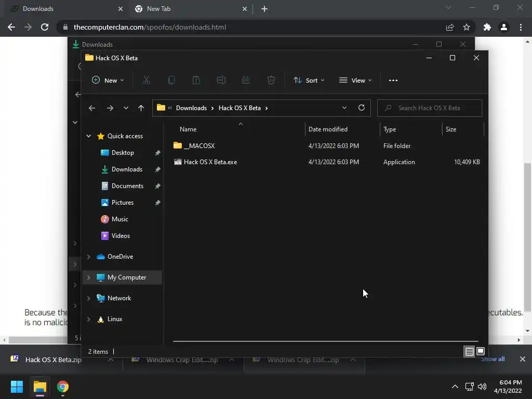Sort by Size column header
Image resolution: width=532 pixels, height=399 pixels.
click(451, 129)
